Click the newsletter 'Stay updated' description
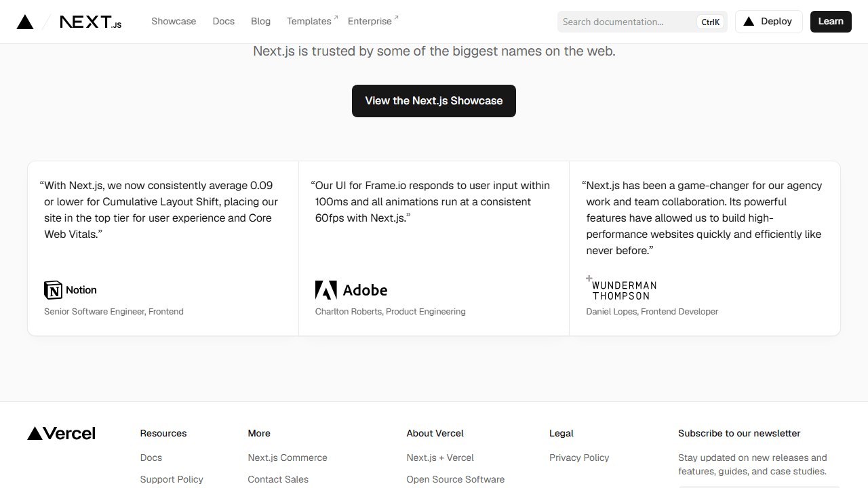Viewport: 868px width, 488px height. (x=753, y=464)
